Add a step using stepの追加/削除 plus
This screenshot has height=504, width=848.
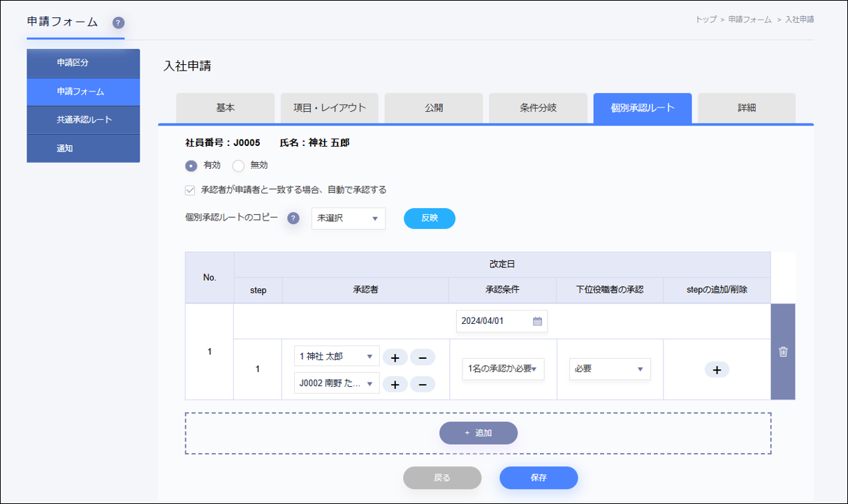click(x=717, y=369)
